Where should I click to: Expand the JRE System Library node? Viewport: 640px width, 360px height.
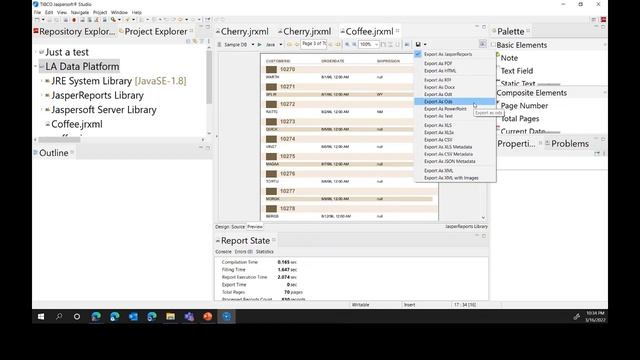click(42, 81)
